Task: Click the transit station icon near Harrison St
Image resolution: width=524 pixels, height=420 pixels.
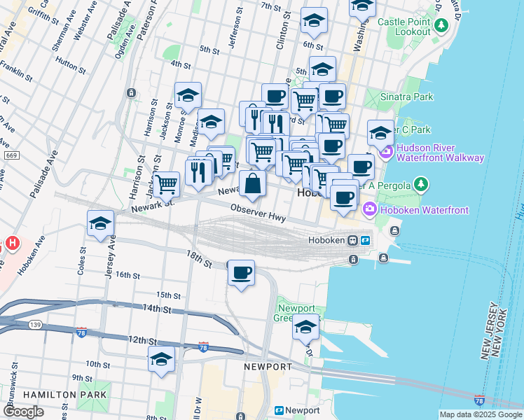Action: 131,92
